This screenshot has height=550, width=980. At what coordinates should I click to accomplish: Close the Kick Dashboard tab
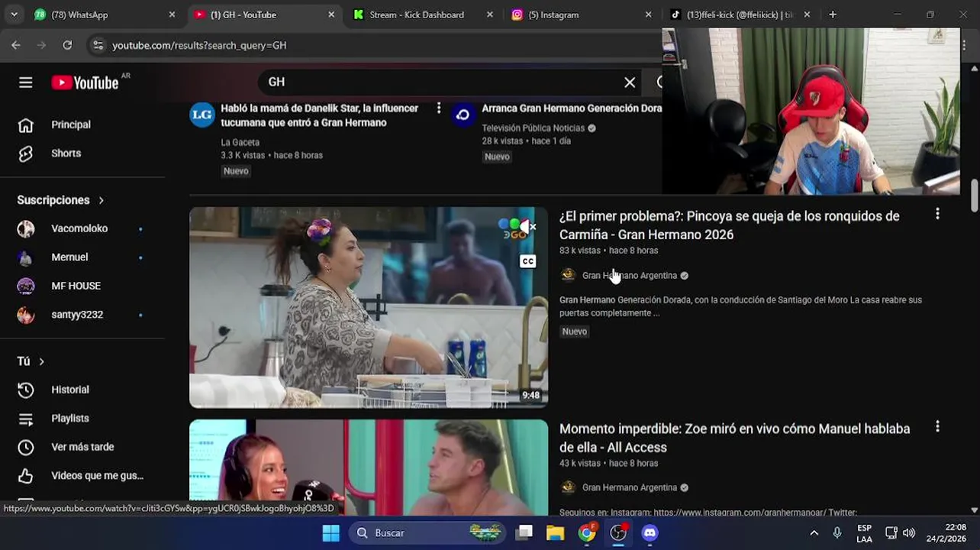[x=490, y=15]
